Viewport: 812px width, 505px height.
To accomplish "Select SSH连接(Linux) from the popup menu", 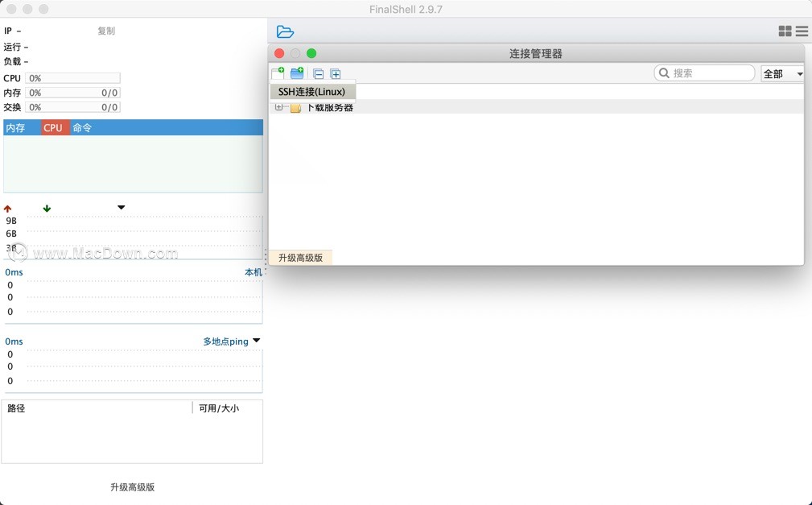I will [311, 92].
